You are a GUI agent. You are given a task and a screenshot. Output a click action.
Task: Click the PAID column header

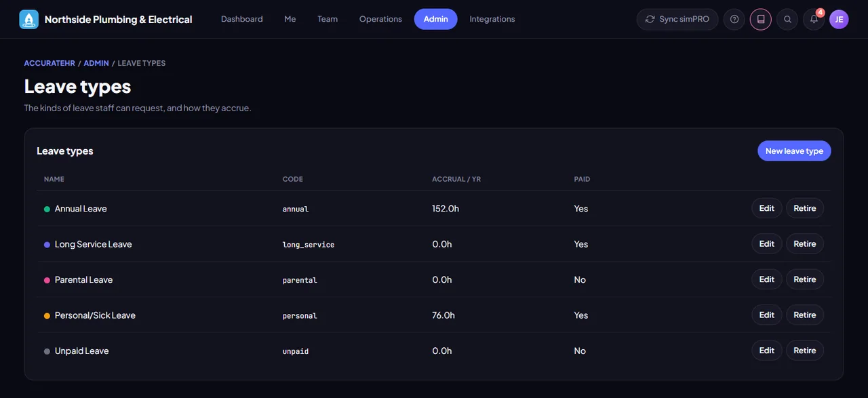pos(582,179)
